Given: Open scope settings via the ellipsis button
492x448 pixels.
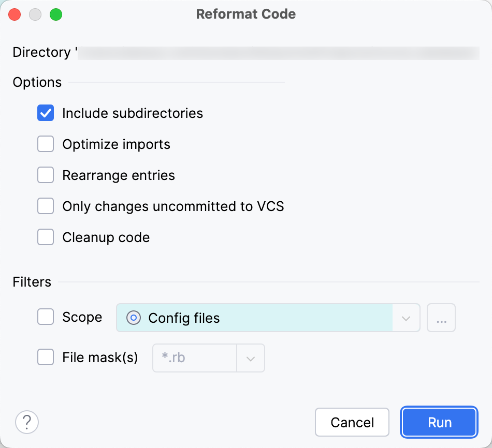Looking at the screenshot, I should click(441, 318).
